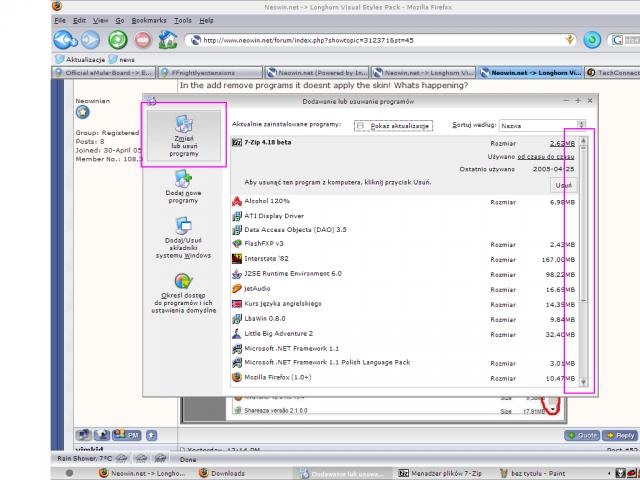Switch to 'Official eMule-Board' tab
Screen dimensions: 640x480
pyautogui.click(x=104, y=73)
